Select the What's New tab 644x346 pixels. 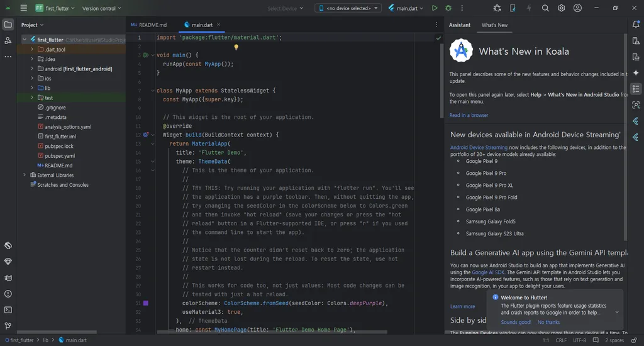pos(494,25)
